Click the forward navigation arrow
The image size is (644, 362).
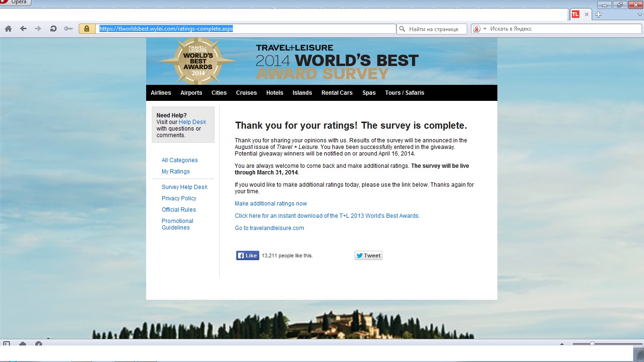pos(38,29)
